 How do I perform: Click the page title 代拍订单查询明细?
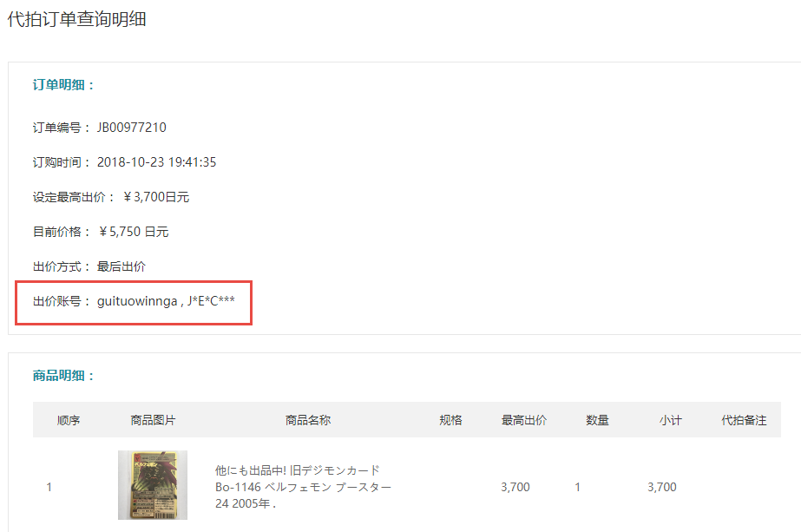(x=77, y=19)
